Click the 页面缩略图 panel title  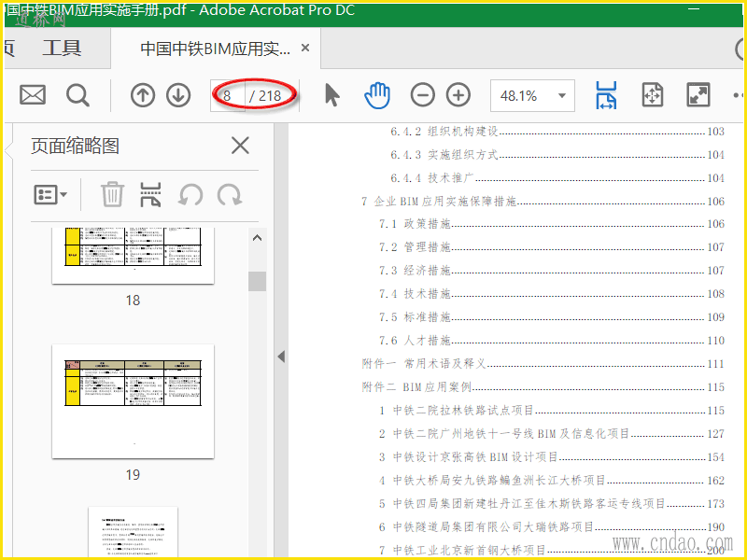coord(75,146)
